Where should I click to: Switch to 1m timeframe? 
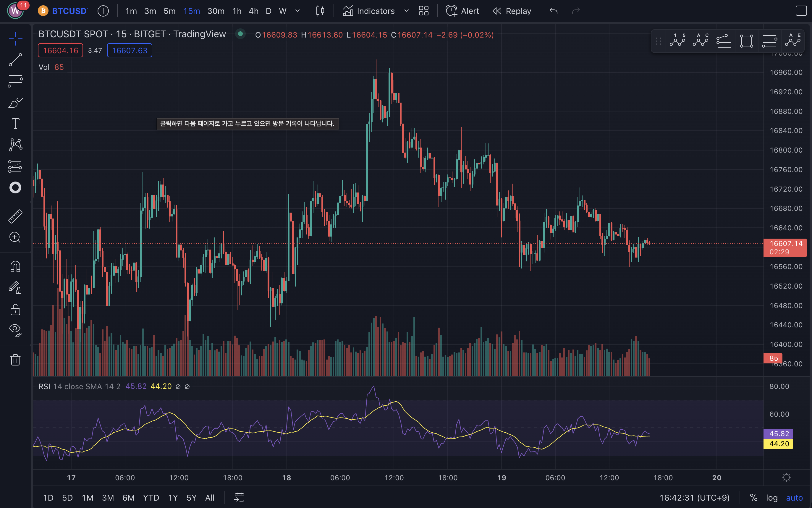click(x=131, y=11)
